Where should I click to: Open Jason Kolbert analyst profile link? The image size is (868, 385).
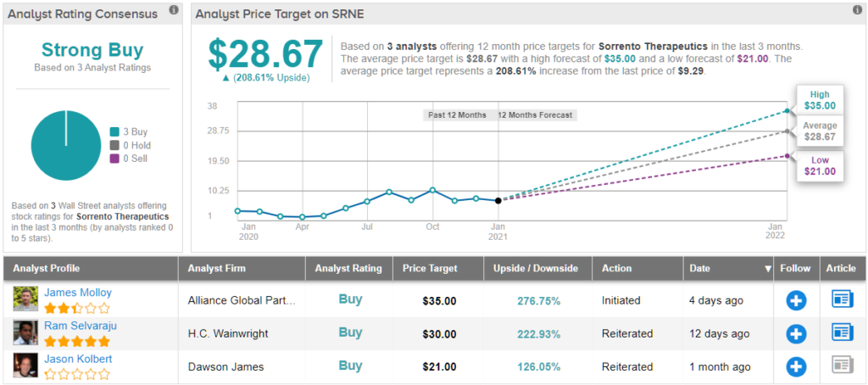click(x=77, y=359)
